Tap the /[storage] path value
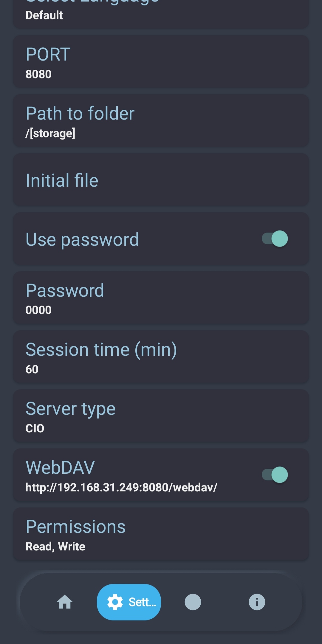Image resolution: width=322 pixels, height=644 pixels. pyautogui.click(x=50, y=133)
